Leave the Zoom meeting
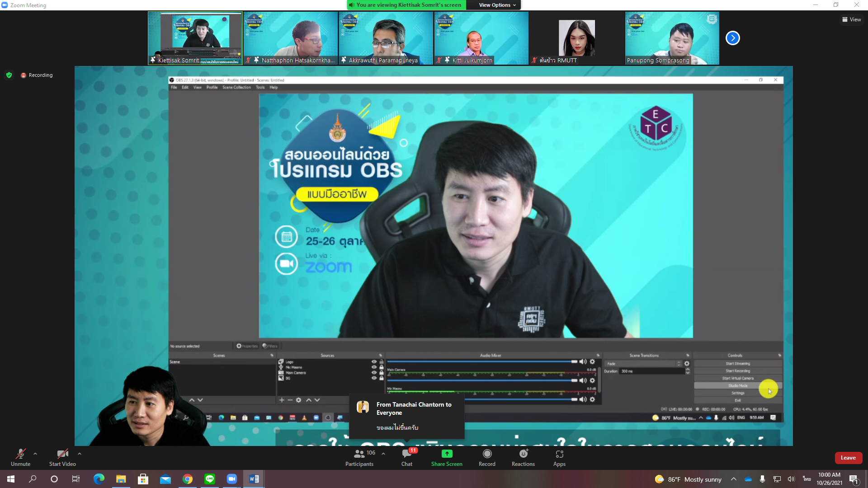Image resolution: width=868 pixels, height=488 pixels. click(x=848, y=458)
